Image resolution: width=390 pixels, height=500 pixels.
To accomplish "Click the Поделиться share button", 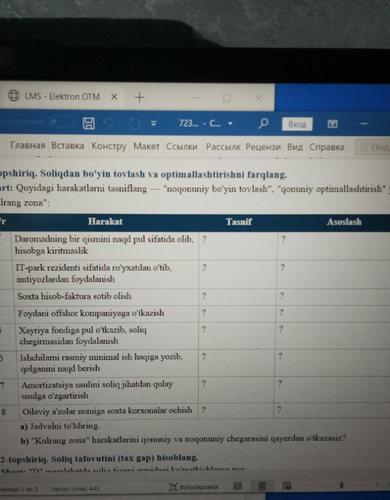I will [x=373, y=147].
